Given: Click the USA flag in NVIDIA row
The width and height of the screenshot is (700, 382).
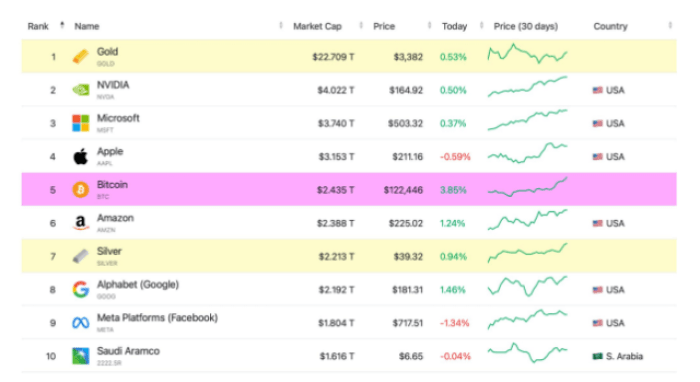Looking at the screenshot, I should (x=597, y=90).
